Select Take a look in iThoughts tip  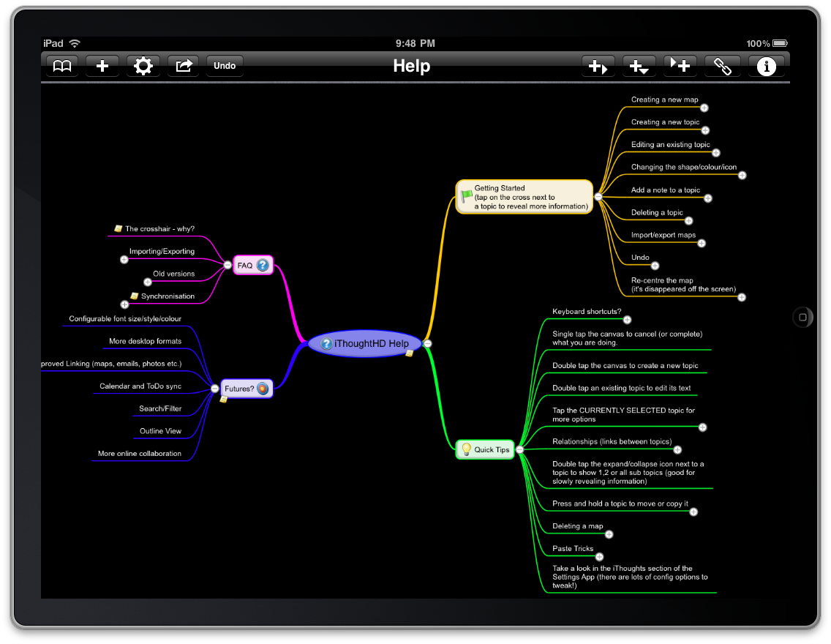pos(630,577)
